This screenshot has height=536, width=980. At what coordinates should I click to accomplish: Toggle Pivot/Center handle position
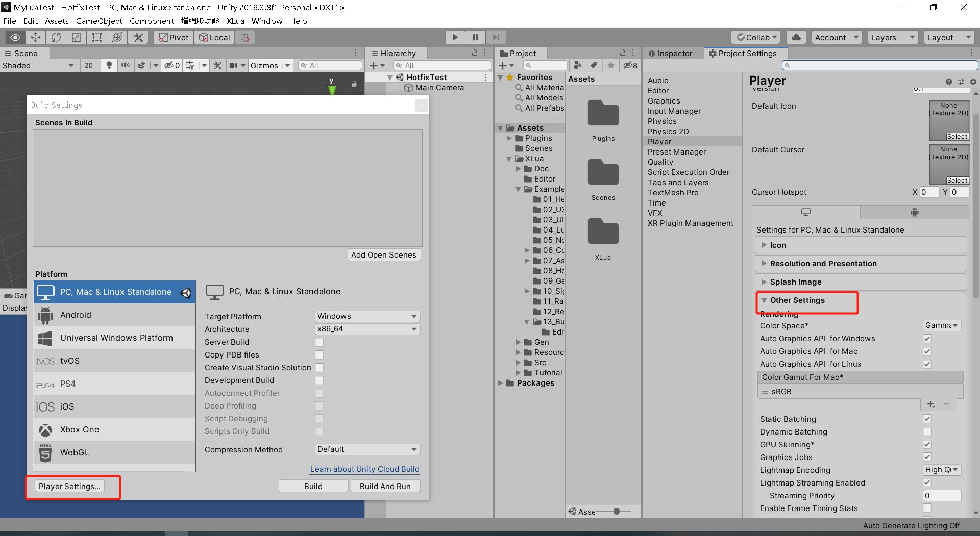174,37
